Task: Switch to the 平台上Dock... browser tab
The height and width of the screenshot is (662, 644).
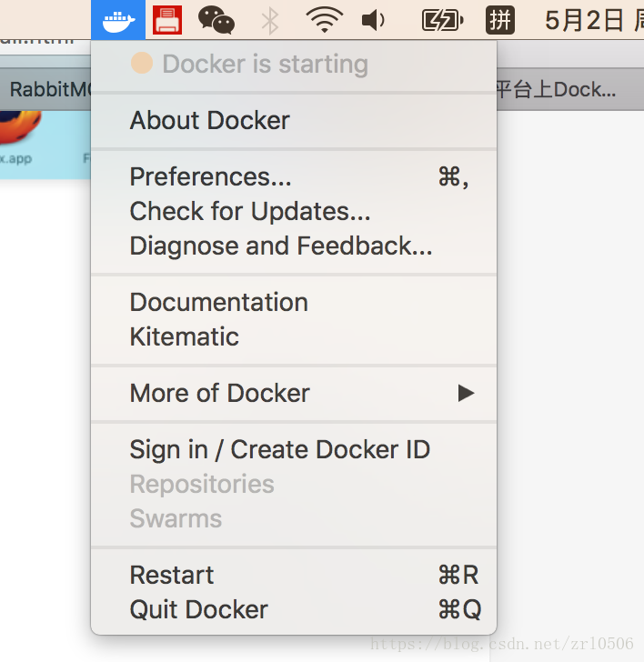Action: [x=570, y=89]
